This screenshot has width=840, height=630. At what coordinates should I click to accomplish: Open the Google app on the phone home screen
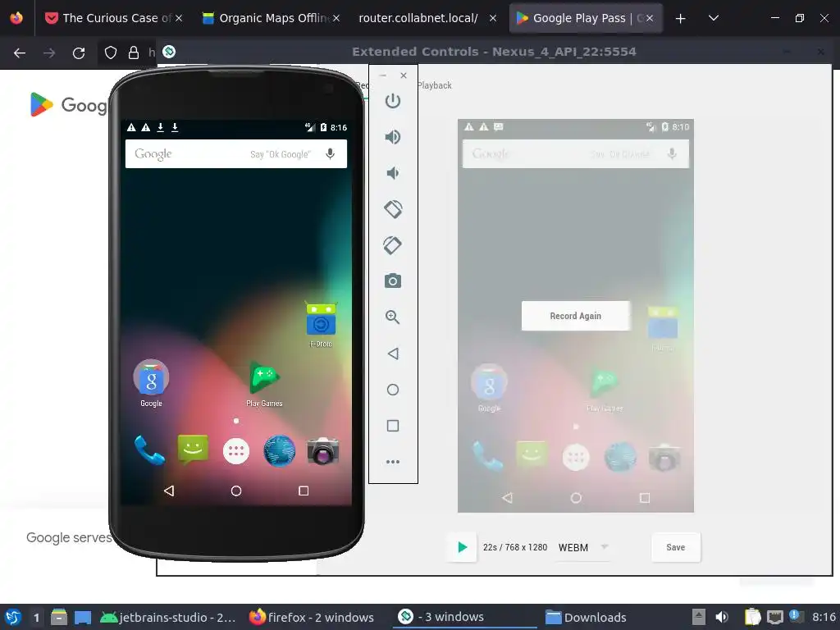pyautogui.click(x=151, y=383)
